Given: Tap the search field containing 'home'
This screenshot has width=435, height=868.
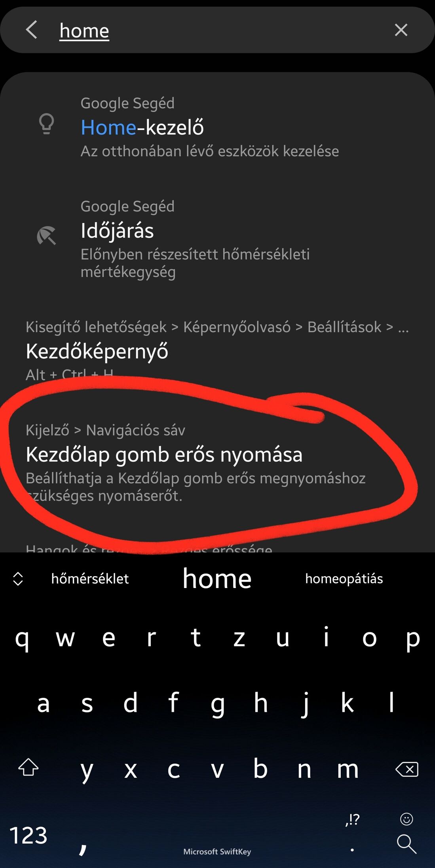Looking at the screenshot, I should click(x=217, y=30).
